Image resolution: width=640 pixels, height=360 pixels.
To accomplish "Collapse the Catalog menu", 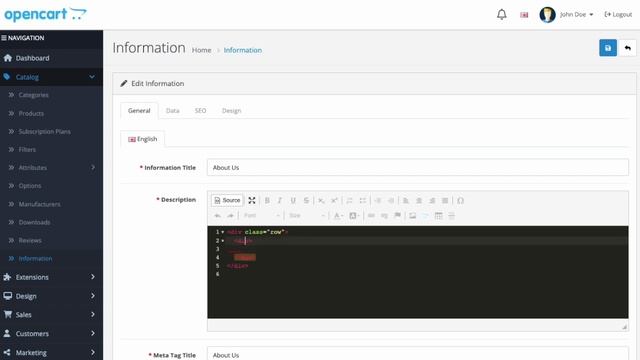I will [x=51, y=77].
